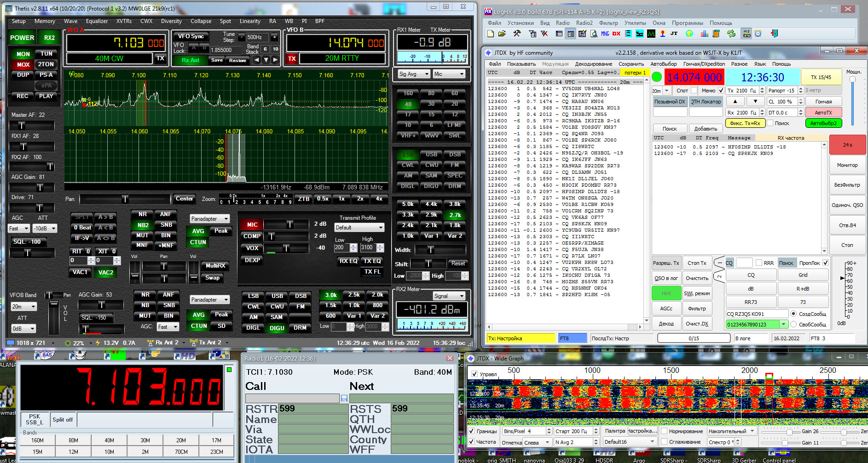The width and height of the screenshot is (868, 463).
Task: Toggle the Границы checkbox in Wide Graph
Action: [471, 431]
